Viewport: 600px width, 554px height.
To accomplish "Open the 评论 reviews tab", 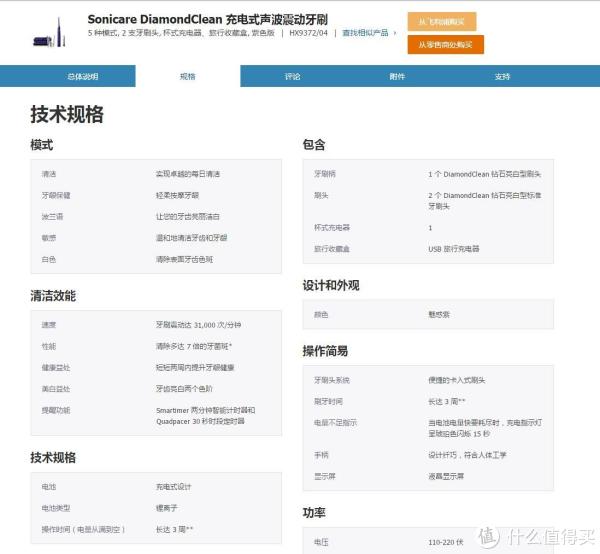I will point(292,76).
